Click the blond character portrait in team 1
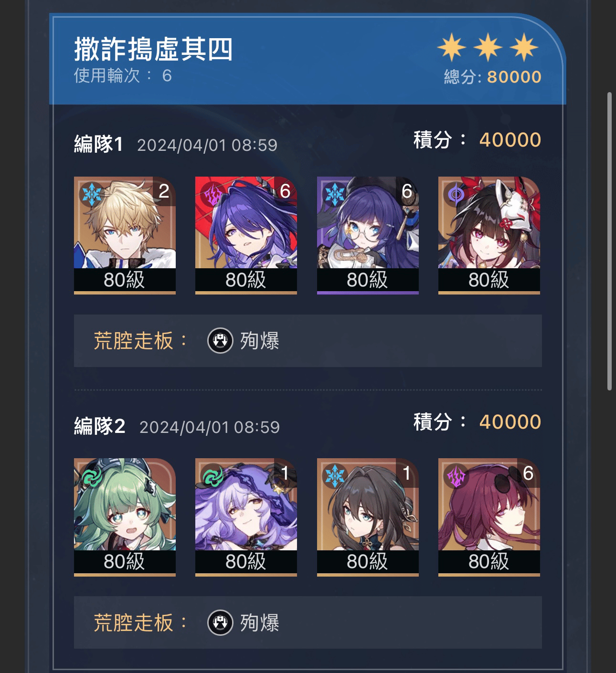The image size is (616, 673). point(125,235)
